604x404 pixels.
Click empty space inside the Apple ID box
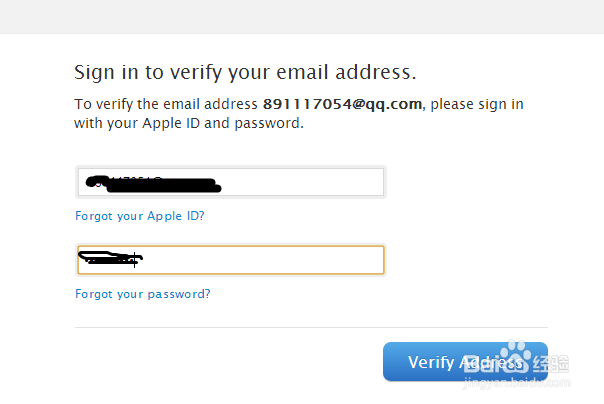tap(310, 183)
